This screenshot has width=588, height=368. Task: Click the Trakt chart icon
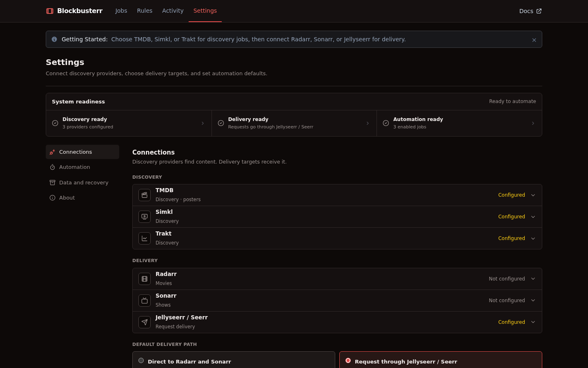(145, 238)
